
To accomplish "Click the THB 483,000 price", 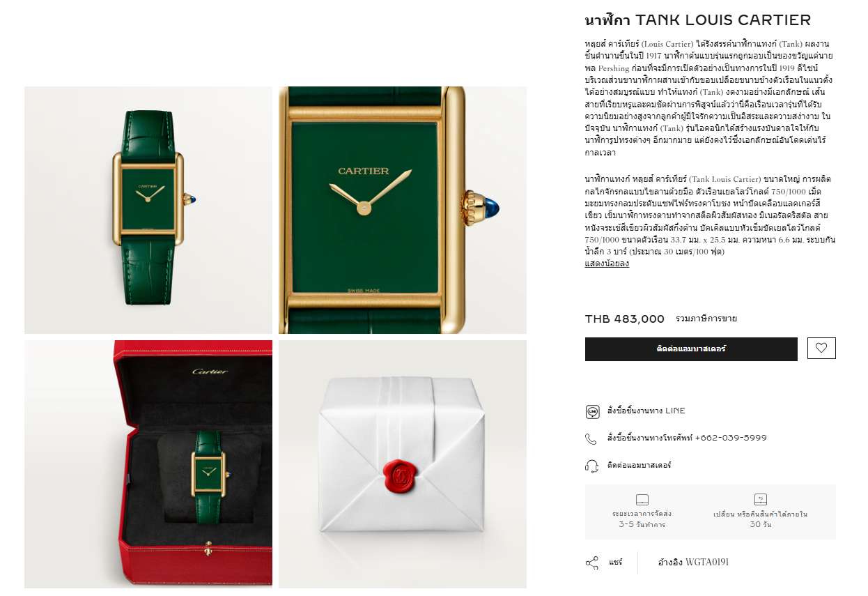I will pyautogui.click(x=625, y=319).
